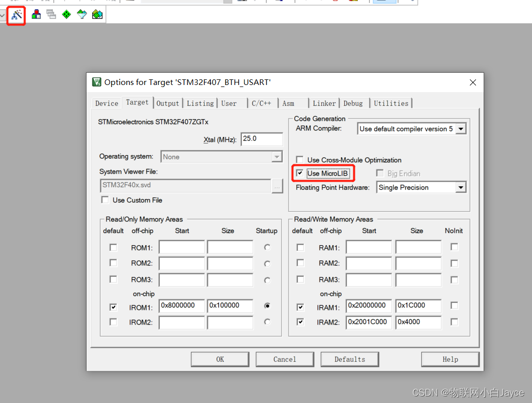This screenshot has height=403, width=532.
Task: Close the Options for Target dialog
Action: tap(472, 82)
